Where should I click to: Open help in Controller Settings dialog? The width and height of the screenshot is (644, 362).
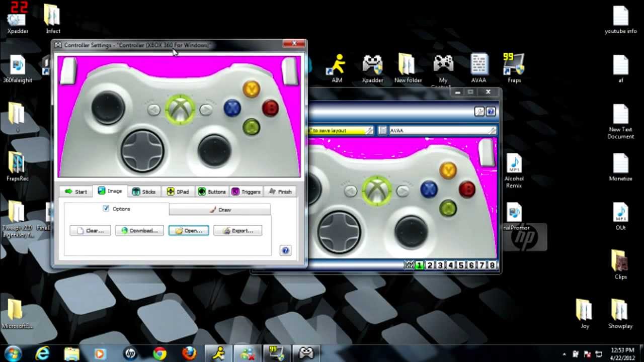tap(285, 250)
